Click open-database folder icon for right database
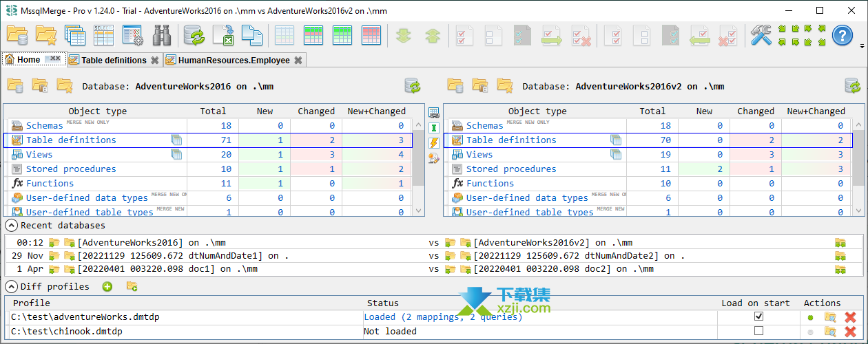Image resolution: width=868 pixels, height=344 pixels. [x=455, y=85]
